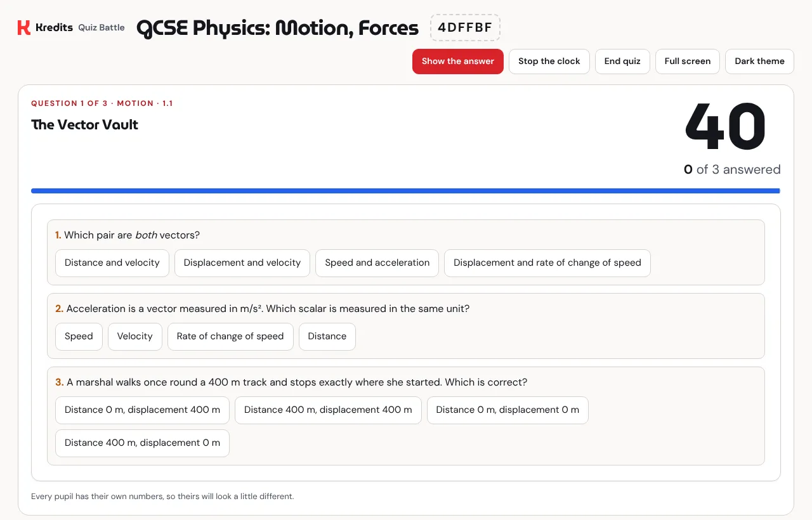
Task: Switch to Full screen mode
Action: tap(688, 62)
